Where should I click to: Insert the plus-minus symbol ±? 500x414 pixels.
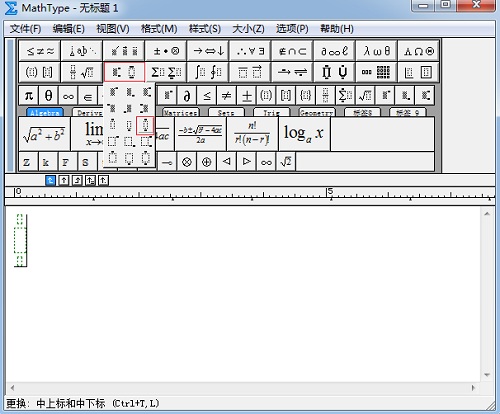point(247,96)
